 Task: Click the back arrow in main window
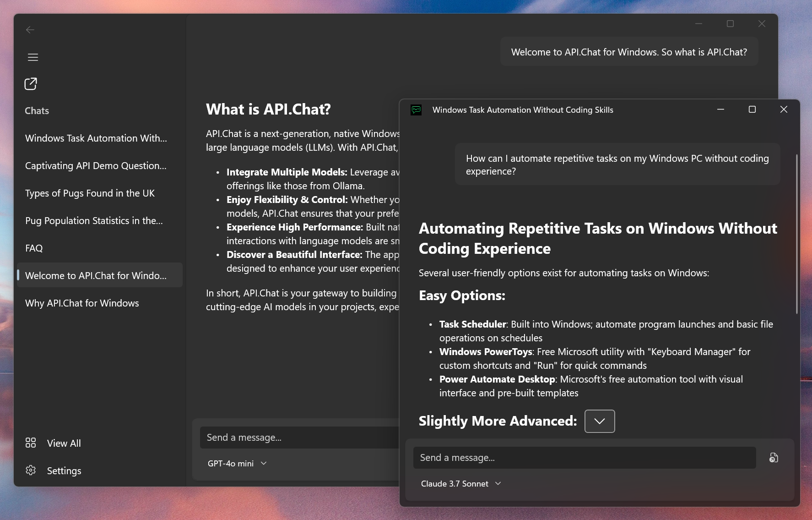point(30,30)
